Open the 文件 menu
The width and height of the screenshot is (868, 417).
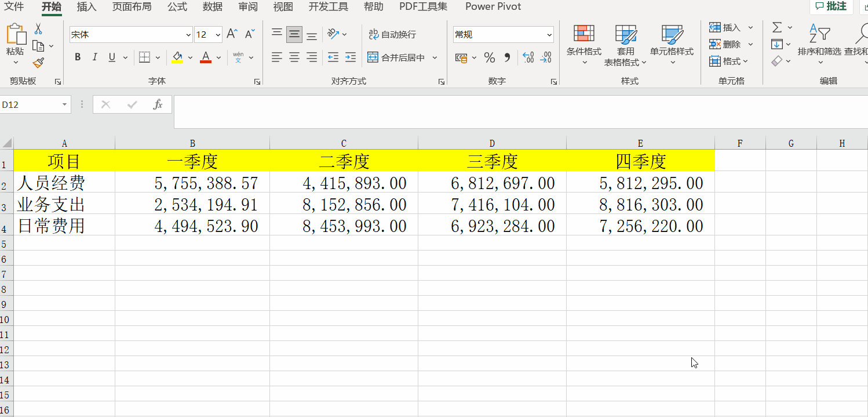point(14,7)
